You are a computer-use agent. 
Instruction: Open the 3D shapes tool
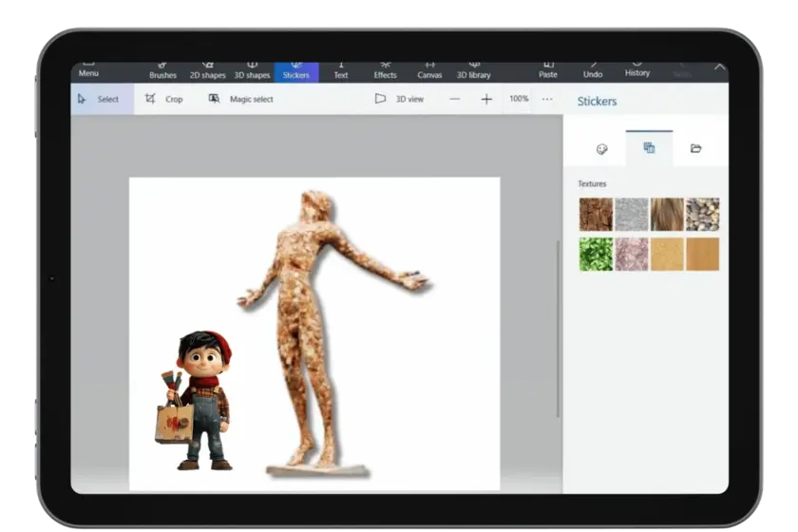coord(252,71)
